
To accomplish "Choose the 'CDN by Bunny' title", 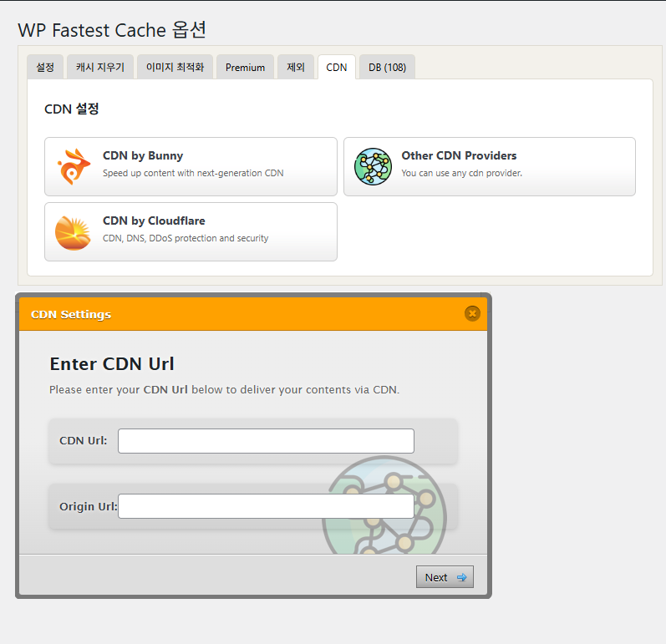I will click(143, 155).
